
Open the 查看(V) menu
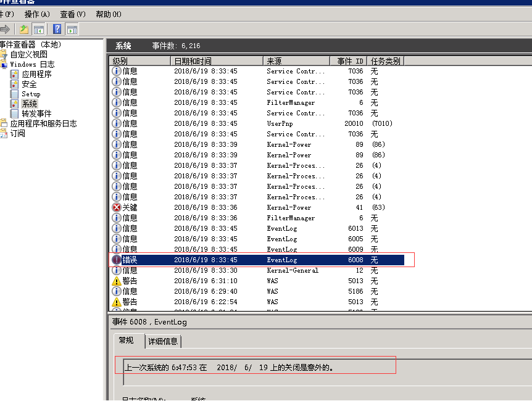coord(73,14)
